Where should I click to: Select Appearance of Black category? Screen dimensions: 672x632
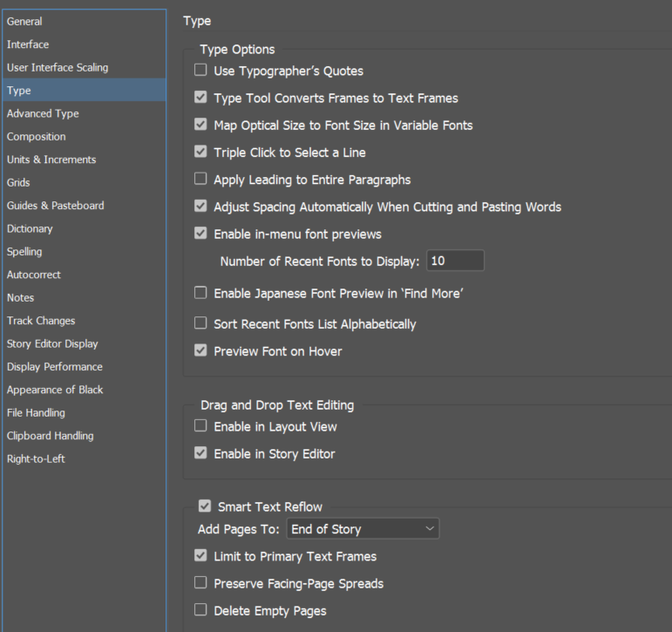coord(55,390)
